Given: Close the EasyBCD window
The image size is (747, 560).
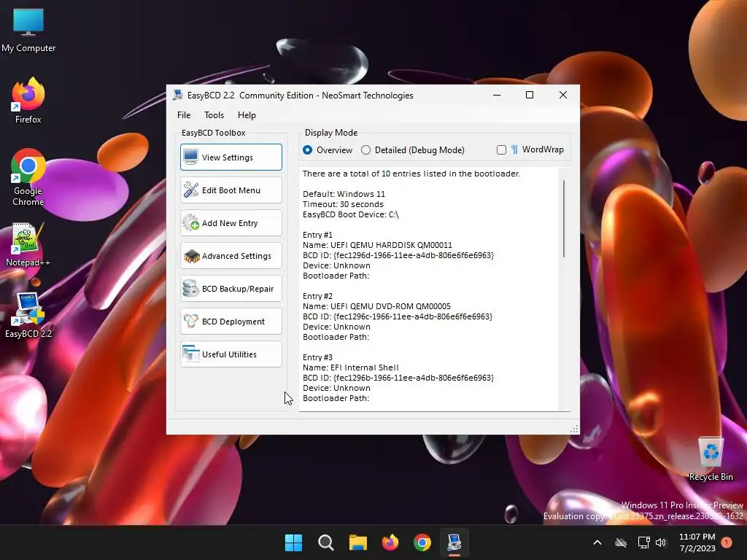Looking at the screenshot, I should [x=563, y=95].
